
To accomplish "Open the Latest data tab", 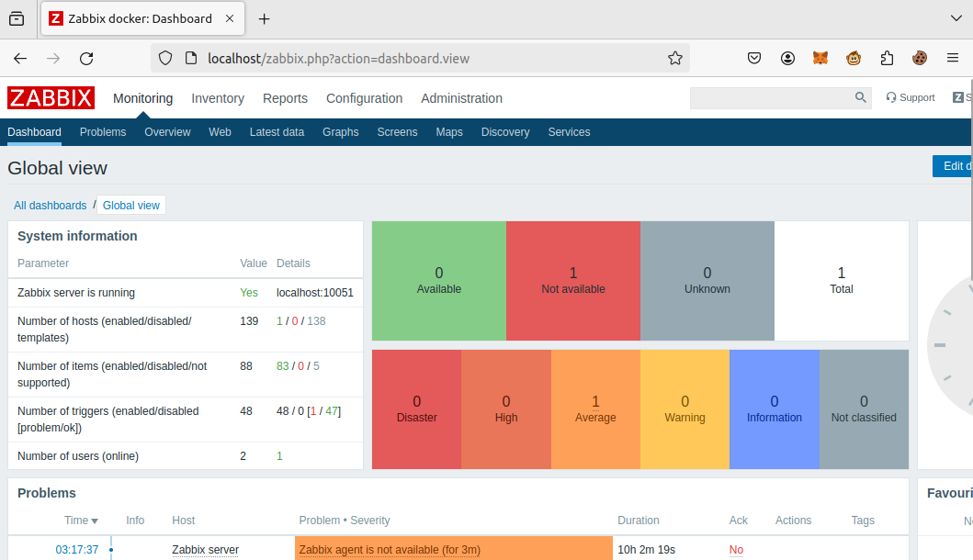I will tap(277, 132).
